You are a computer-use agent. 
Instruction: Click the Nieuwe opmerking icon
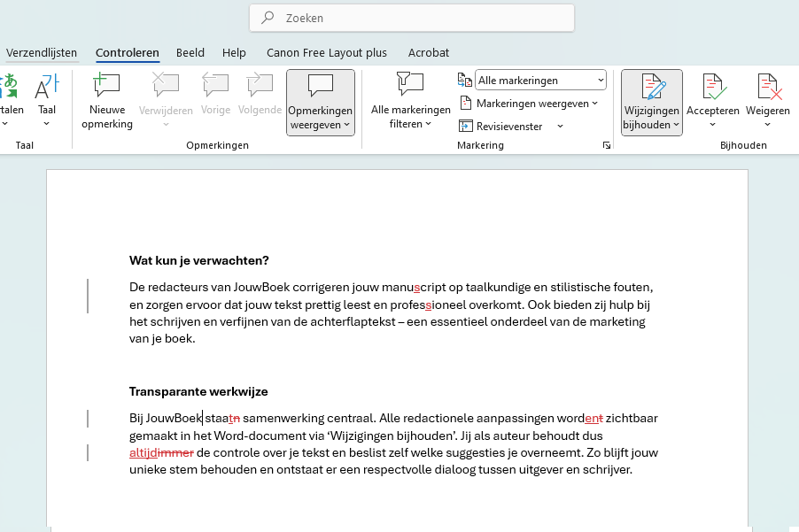(106, 84)
